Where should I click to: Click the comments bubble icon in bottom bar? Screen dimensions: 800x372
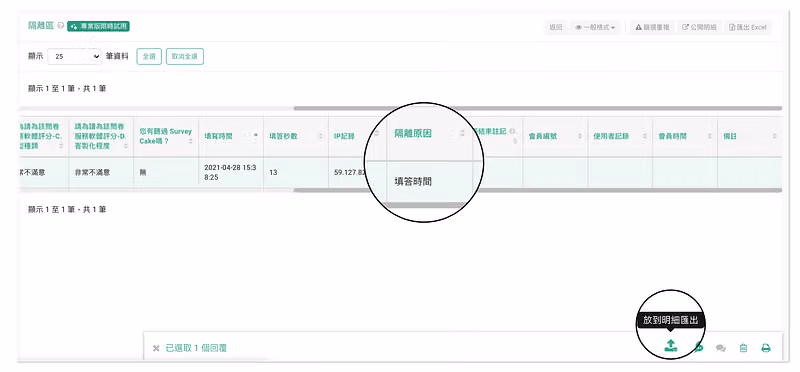tap(720, 348)
